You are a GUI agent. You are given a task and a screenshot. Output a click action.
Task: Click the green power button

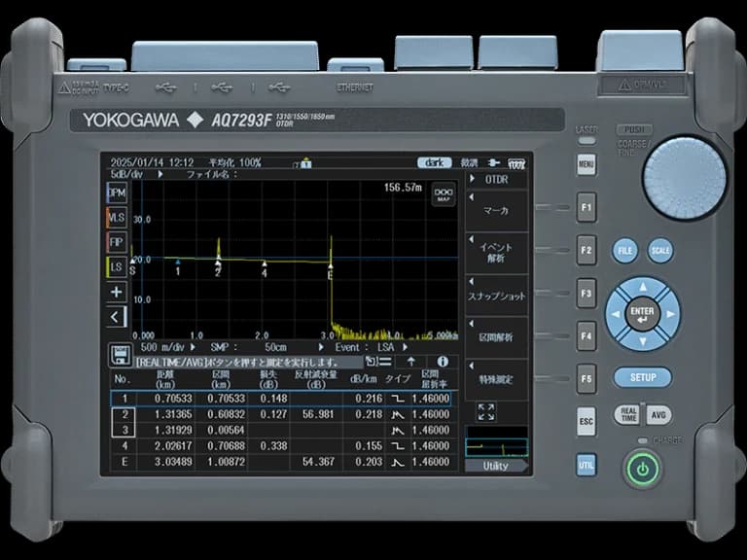[x=643, y=470]
